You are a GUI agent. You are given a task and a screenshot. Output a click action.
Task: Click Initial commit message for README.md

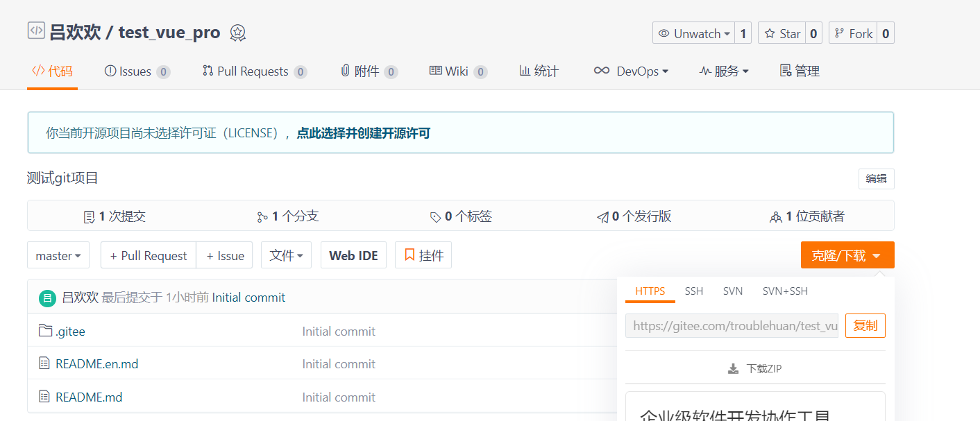(339, 397)
